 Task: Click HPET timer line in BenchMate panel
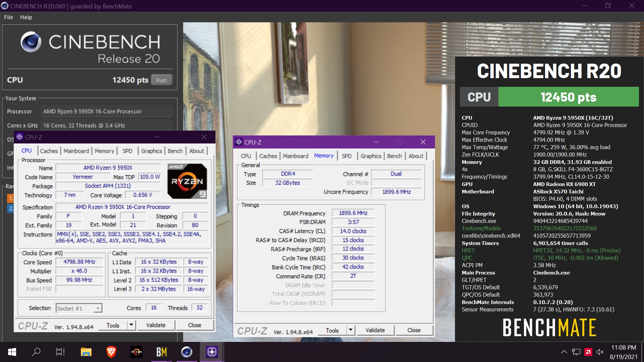click(541, 250)
